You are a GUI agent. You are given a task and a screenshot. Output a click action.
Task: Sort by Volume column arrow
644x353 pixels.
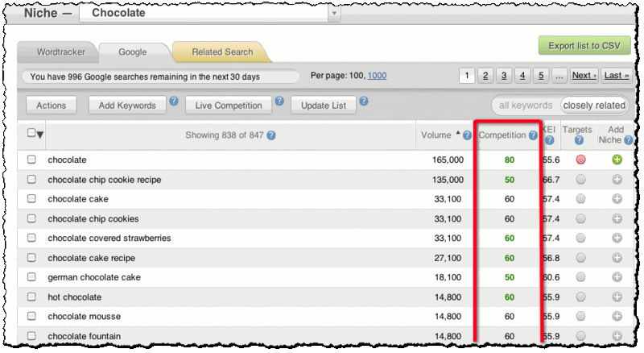(x=458, y=133)
